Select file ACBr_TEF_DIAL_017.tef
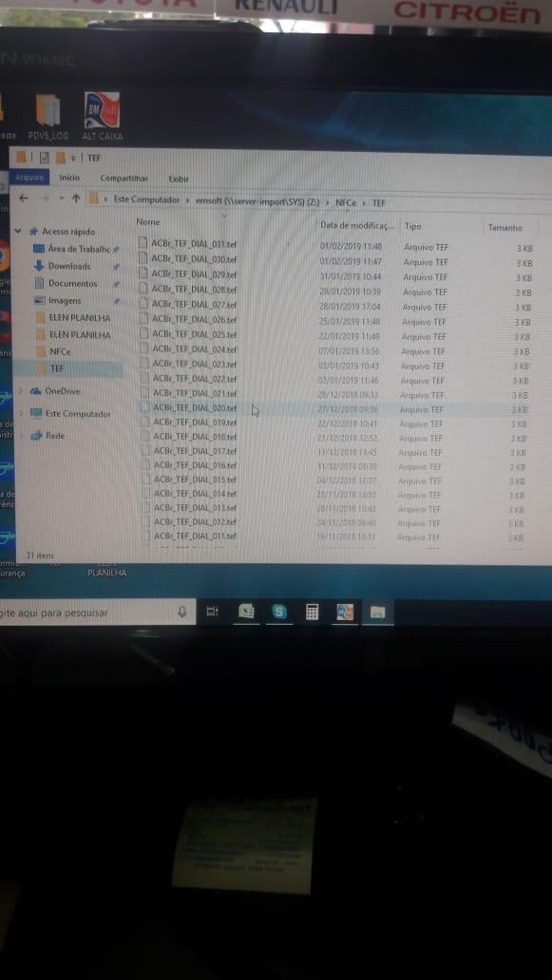The width and height of the screenshot is (552, 980). point(195,451)
